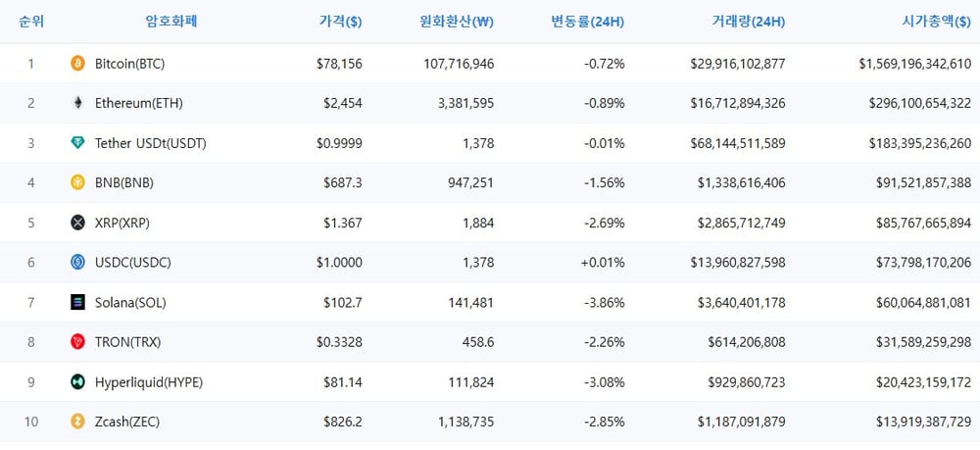The image size is (980, 450).
Task: Click the USDC coin icon
Action: (77, 263)
